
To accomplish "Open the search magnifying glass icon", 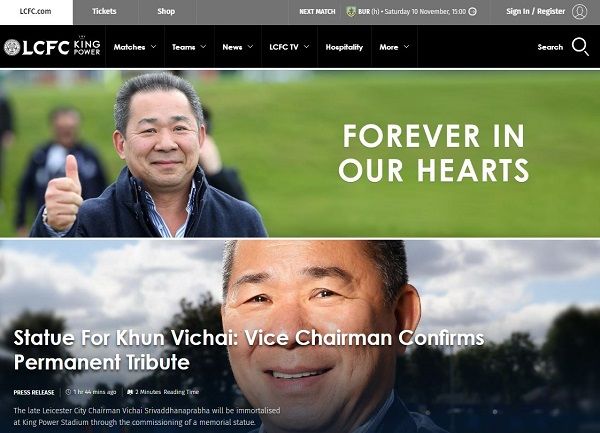I will [580, 47].
